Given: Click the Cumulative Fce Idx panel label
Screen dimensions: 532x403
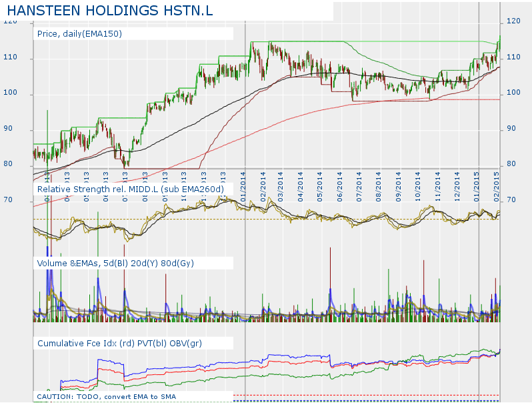Looking at the screenshot, I should coord(119,343).
